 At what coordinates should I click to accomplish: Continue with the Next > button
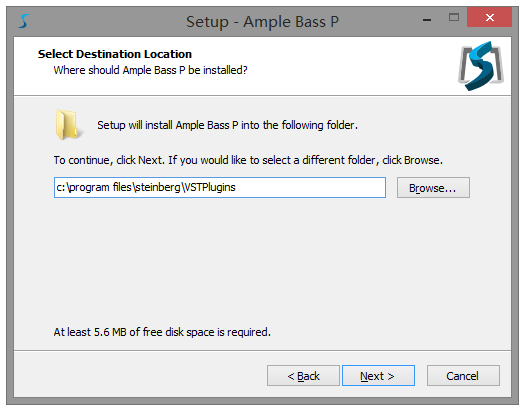[378, 376]
